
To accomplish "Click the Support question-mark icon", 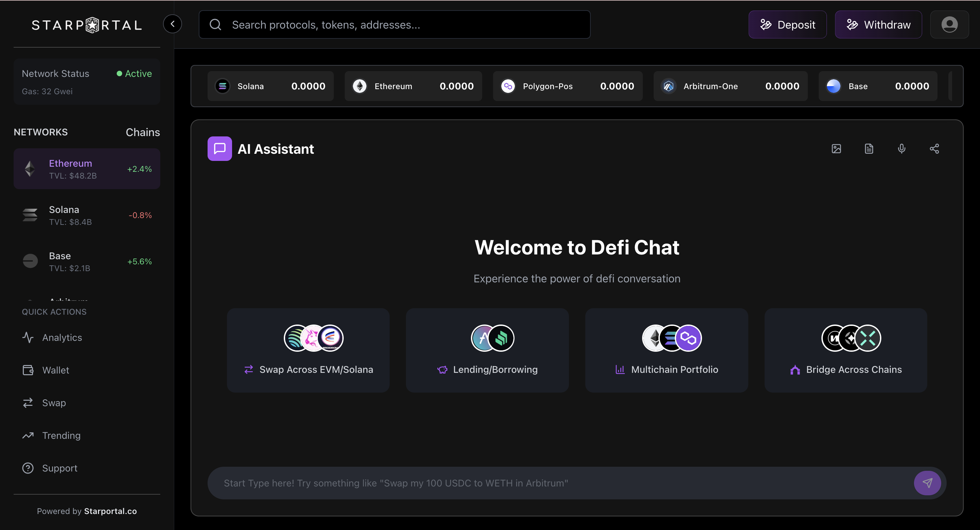I will click(28, 468).
